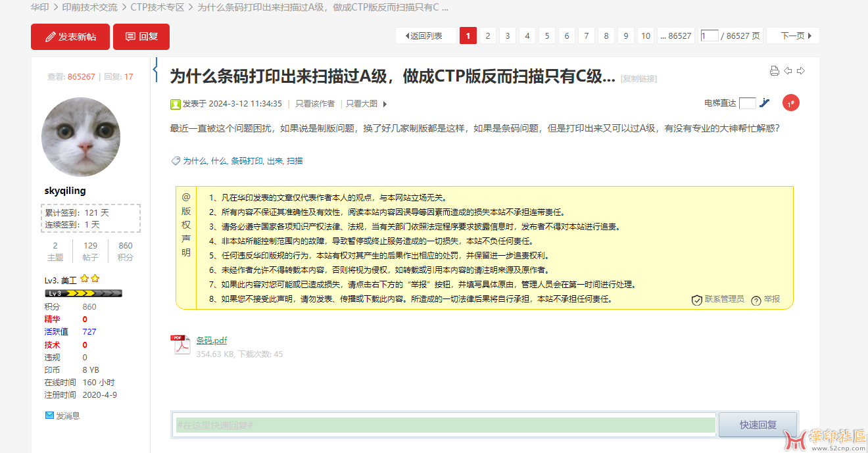Click the blue escalator icon beside 电梯直达
This screenshot has height=453, width=868.
pyautogui.click(x=764, y=103)
